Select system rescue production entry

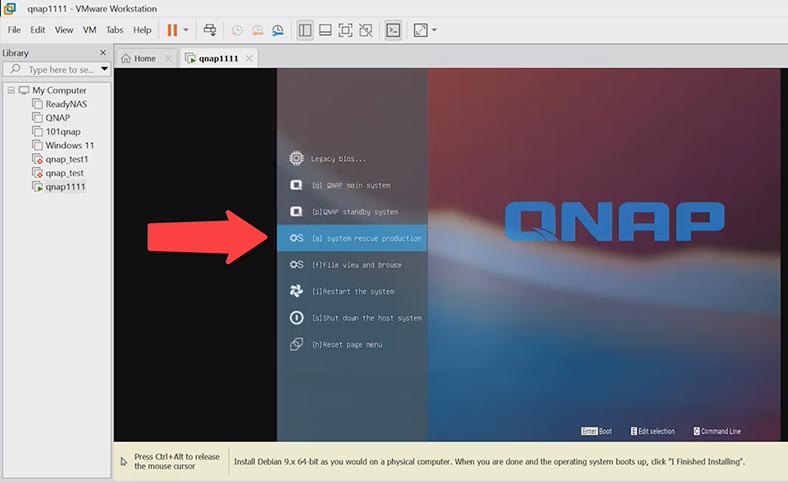pos(352,238)
